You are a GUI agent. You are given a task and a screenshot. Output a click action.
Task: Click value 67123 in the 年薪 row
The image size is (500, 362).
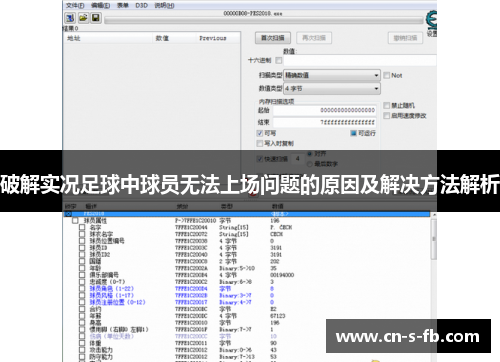click(x=278, y=316)
